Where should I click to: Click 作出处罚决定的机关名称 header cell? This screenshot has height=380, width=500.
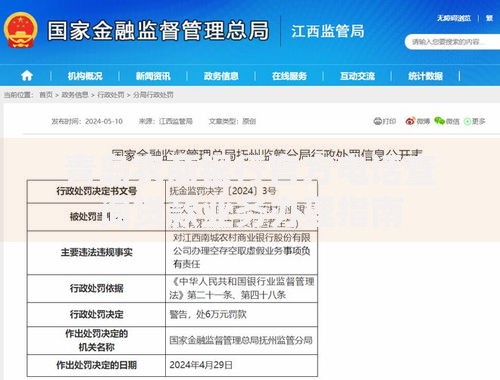[x=96, y=340]
